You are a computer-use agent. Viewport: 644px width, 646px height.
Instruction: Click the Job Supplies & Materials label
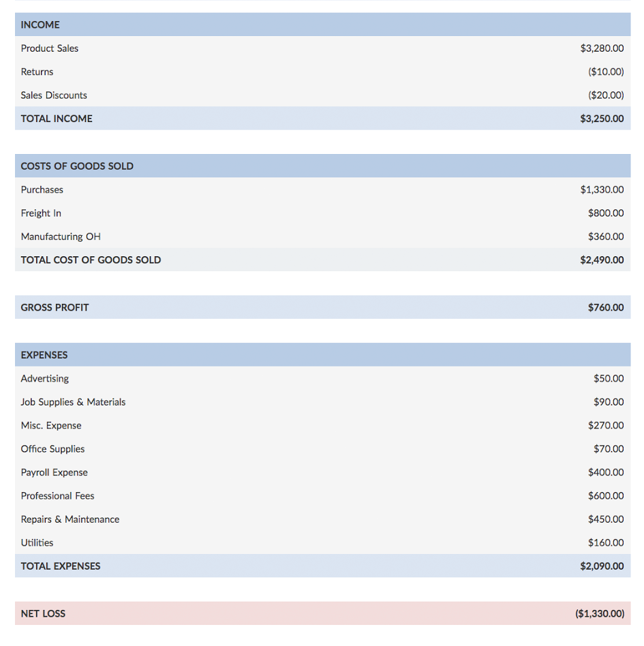(73, 402)
